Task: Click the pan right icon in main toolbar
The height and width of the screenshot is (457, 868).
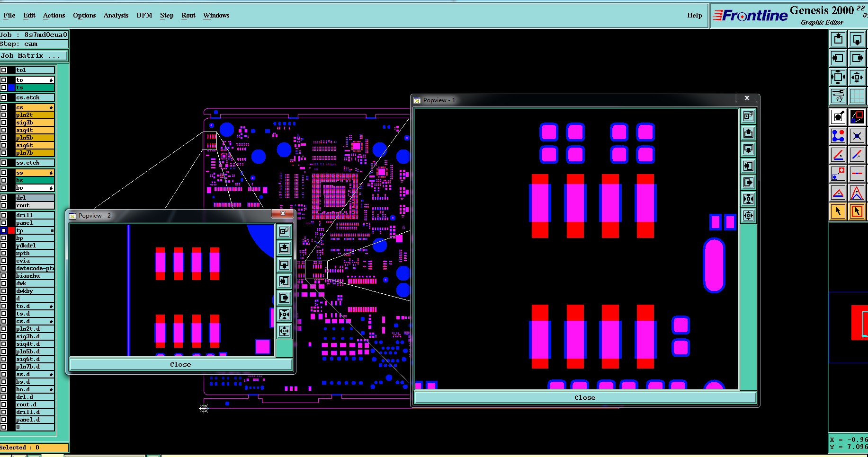Action: pos(857,58)
